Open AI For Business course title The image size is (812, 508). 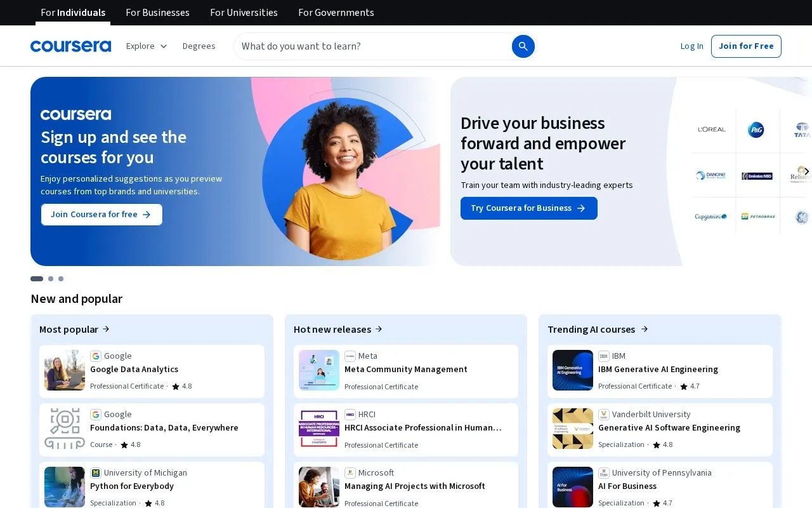pyautogui.click(x=627, y=486)
